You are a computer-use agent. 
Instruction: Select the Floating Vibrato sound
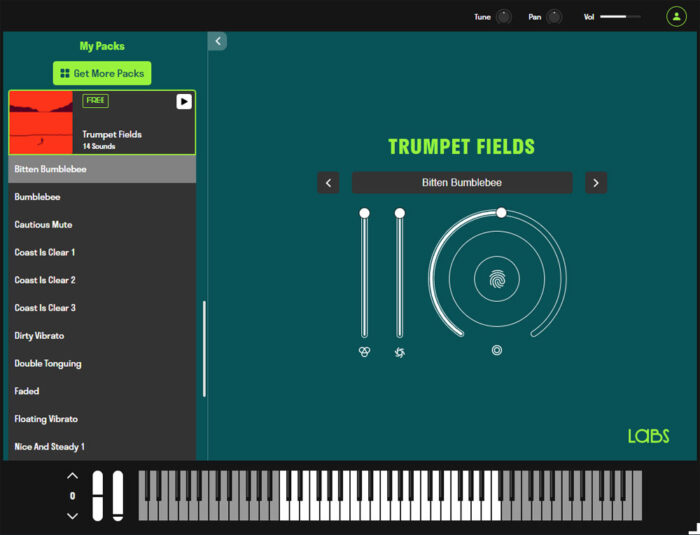102,419
